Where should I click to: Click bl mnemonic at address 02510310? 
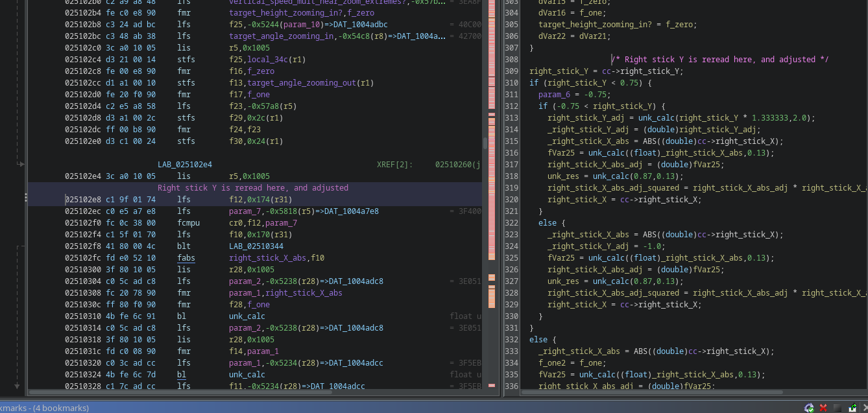(182, 316)
